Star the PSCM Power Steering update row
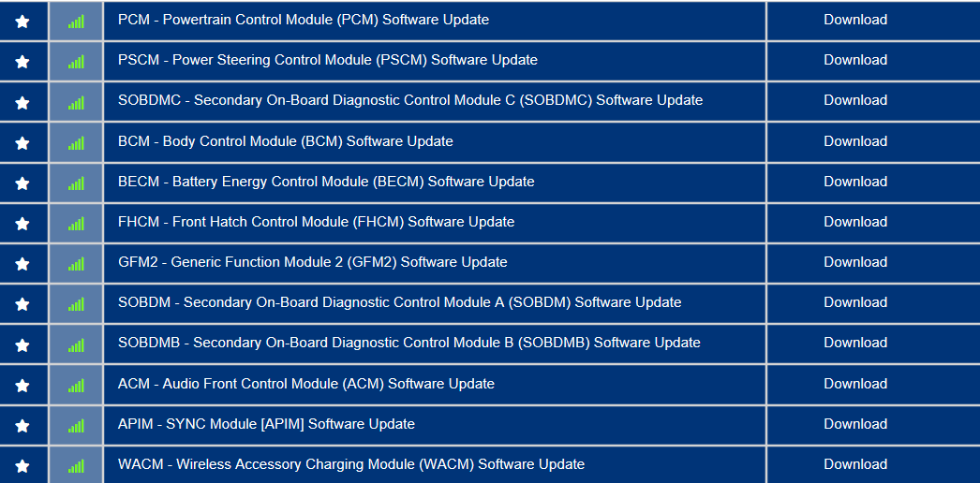The height and width of the screenshot is (483, 980). (x=22, y=62)
